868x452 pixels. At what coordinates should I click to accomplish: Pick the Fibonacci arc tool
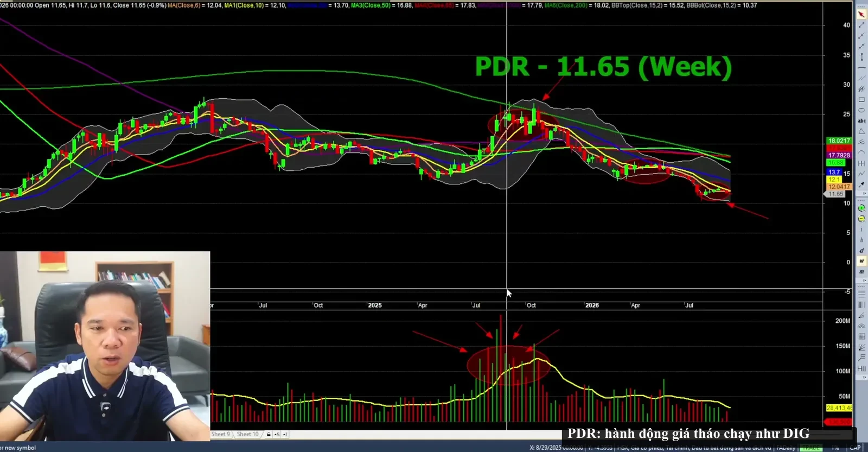click(861, 326)
